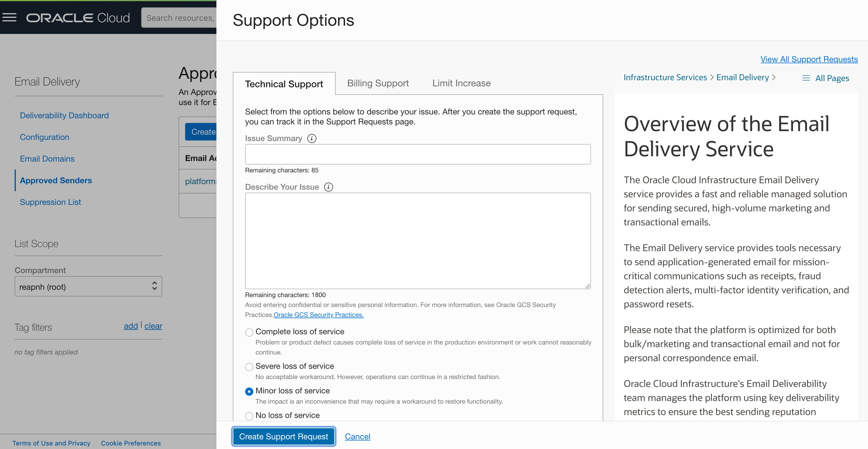The width and height of the screenshot is (868, 449).
Task: Show the Issue Summary info tooltip
Action: (312, 138)
